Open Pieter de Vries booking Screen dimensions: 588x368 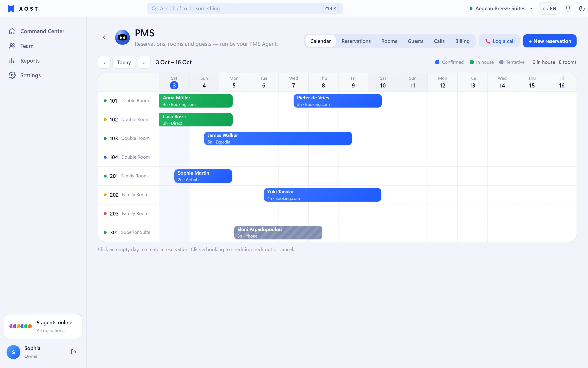tap(337, 101)
